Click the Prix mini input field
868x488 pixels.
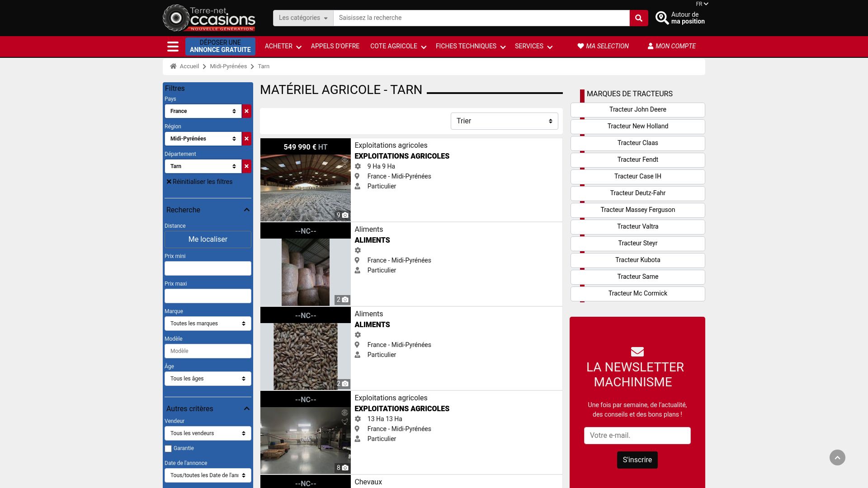208,268
